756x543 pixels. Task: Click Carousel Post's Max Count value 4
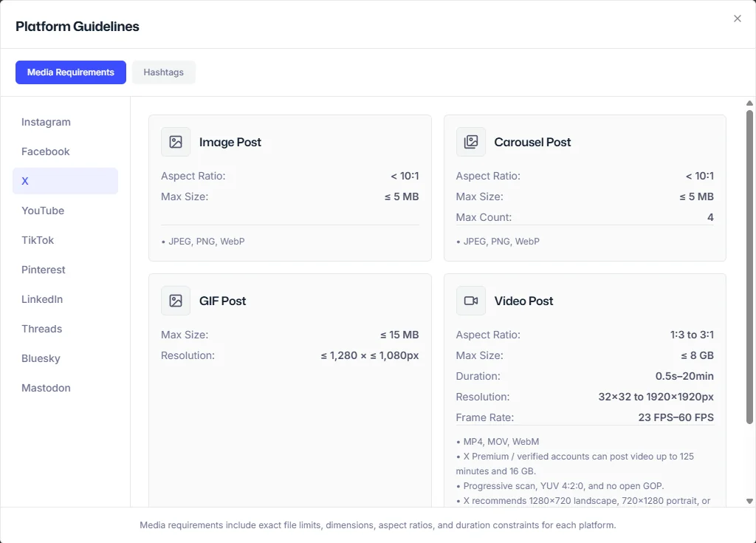[x=710, y=217]
